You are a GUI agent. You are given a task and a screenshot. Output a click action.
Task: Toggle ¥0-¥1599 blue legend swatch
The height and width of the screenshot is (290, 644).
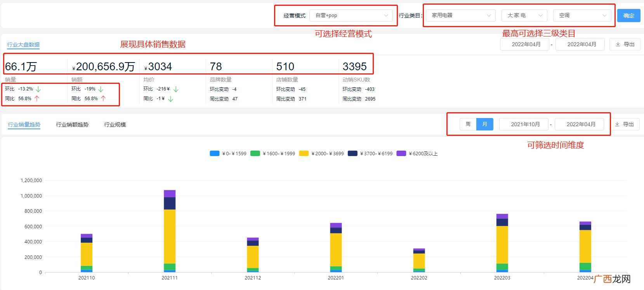[215, 153]
